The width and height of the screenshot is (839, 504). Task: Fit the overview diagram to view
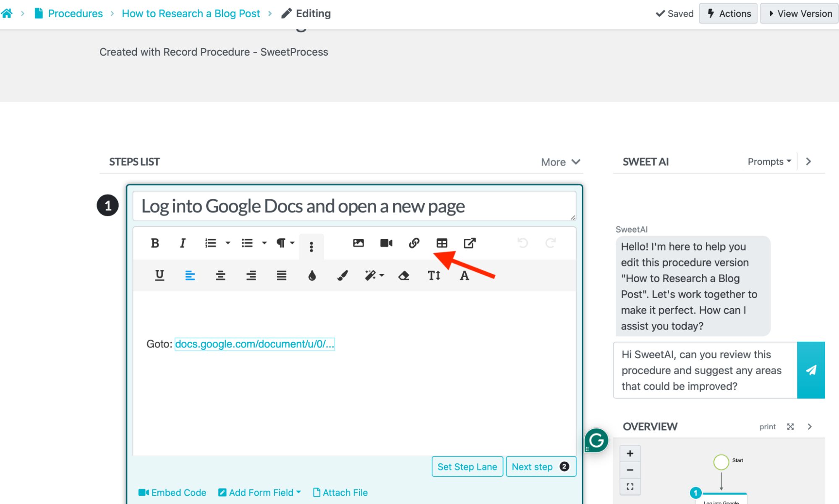click(630, 486)
